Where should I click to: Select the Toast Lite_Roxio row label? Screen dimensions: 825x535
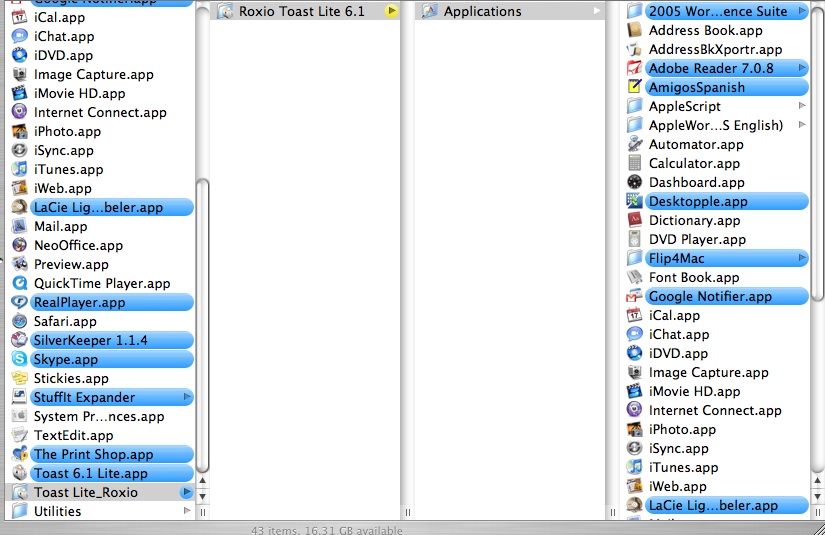(86, 492)
